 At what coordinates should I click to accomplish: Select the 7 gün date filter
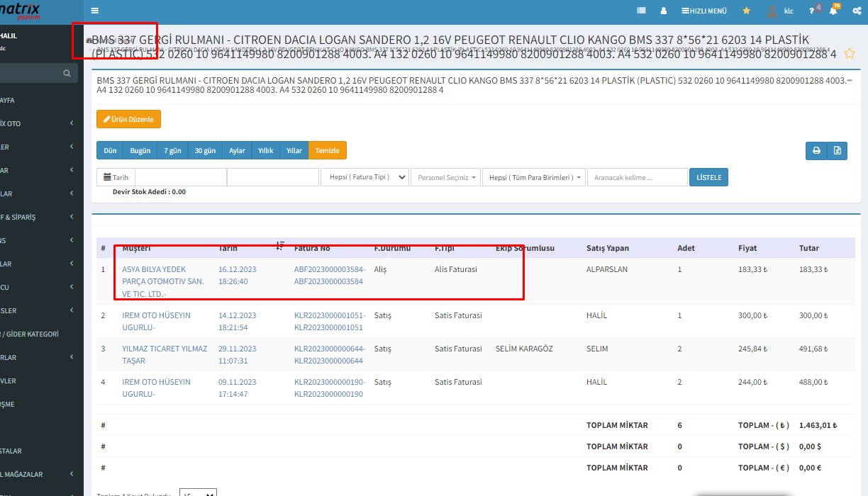click(x=172, y=151)
